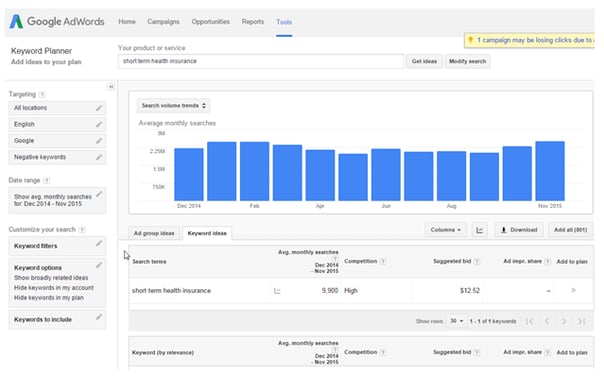This screenshot has height=376, width=604.
Task: Click Hide keywords in my account option
Action: tap(54, 288)
